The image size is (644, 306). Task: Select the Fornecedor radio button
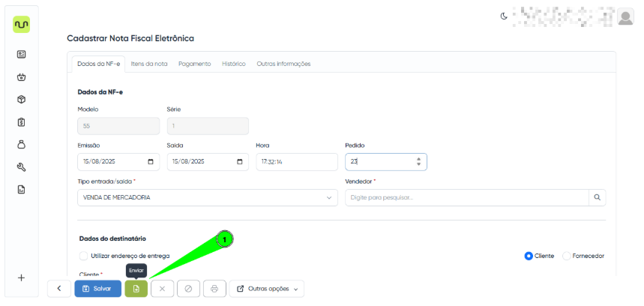pos(566,256)
